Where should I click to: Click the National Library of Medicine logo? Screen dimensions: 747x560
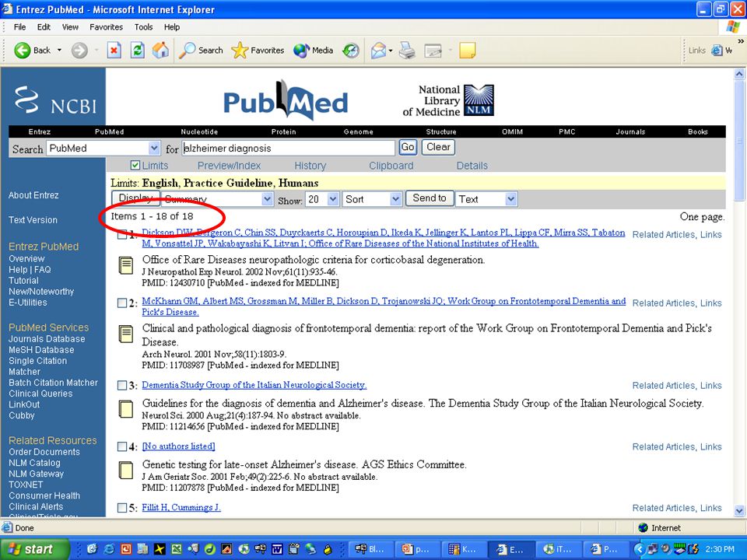coord(448,100)
